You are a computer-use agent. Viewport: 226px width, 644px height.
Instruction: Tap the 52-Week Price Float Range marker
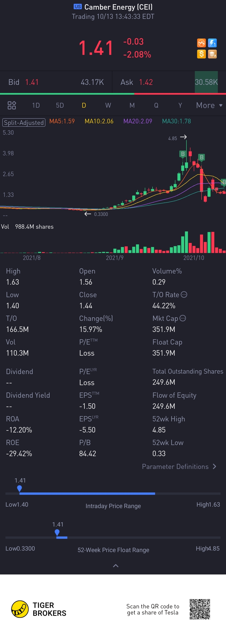(57, 532)
